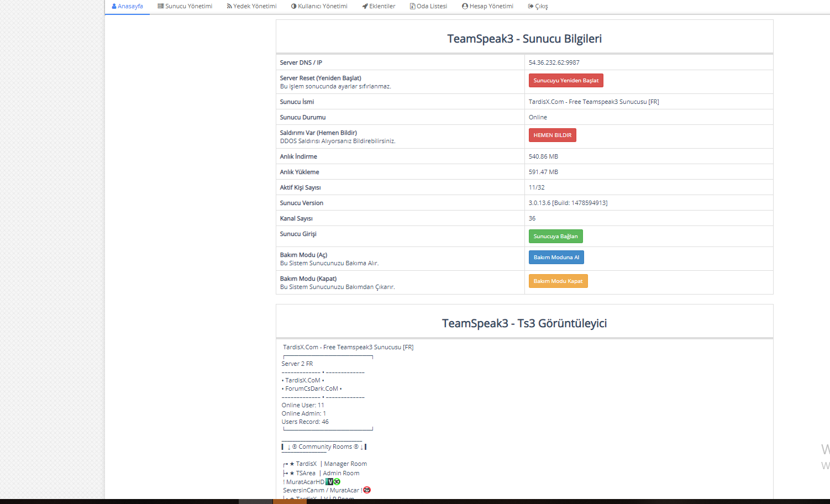The width and height of the screenshot is (830, 504).
Task: Click the Online User: 11 row
Action: coord(303,405)
